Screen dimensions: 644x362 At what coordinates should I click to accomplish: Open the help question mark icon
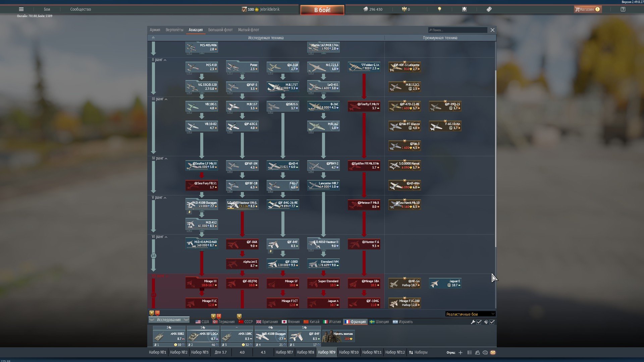pos(623,9)
